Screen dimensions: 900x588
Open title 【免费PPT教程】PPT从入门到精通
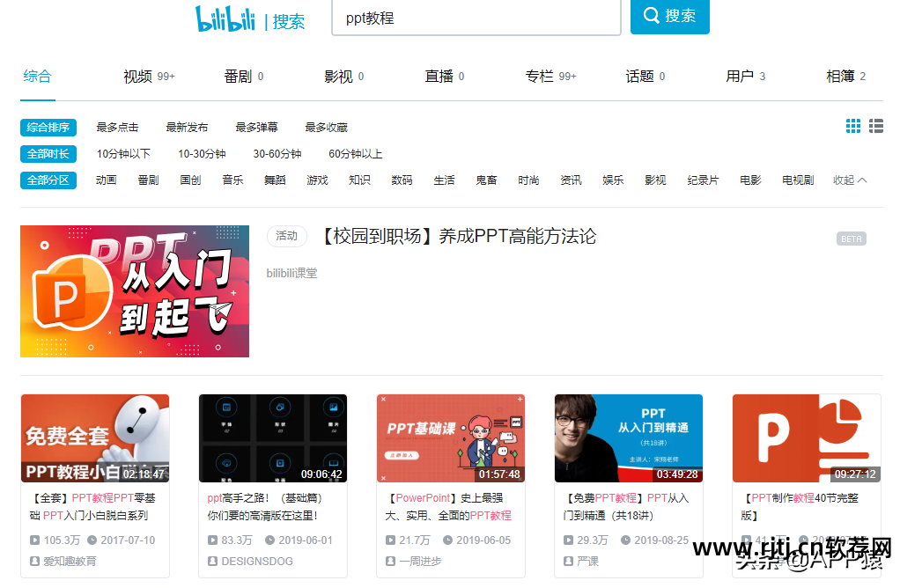click(x=625, y=506)
